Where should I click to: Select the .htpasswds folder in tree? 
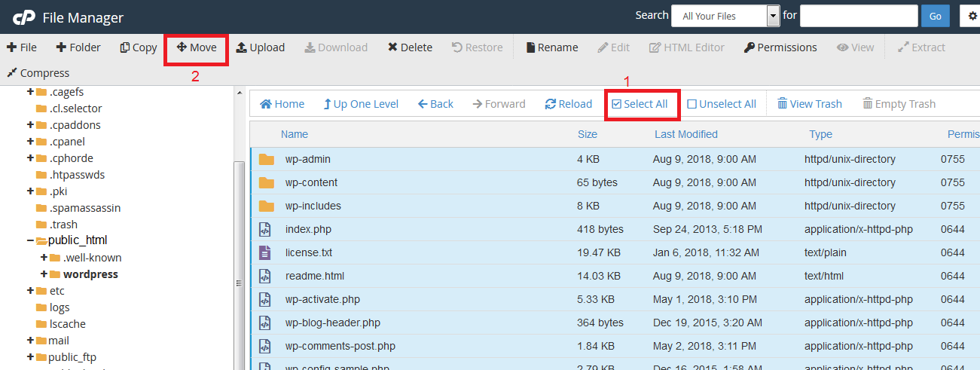(x=77, y=175)
